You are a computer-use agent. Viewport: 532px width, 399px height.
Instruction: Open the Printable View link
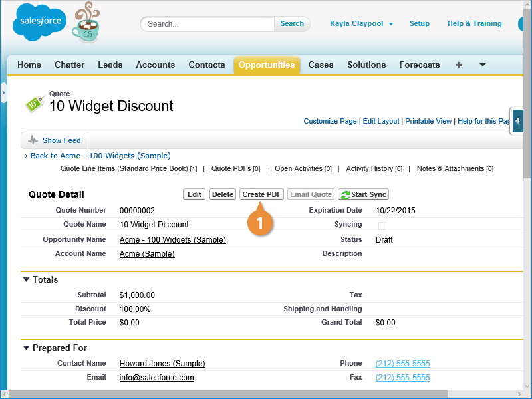pos(428,121)
